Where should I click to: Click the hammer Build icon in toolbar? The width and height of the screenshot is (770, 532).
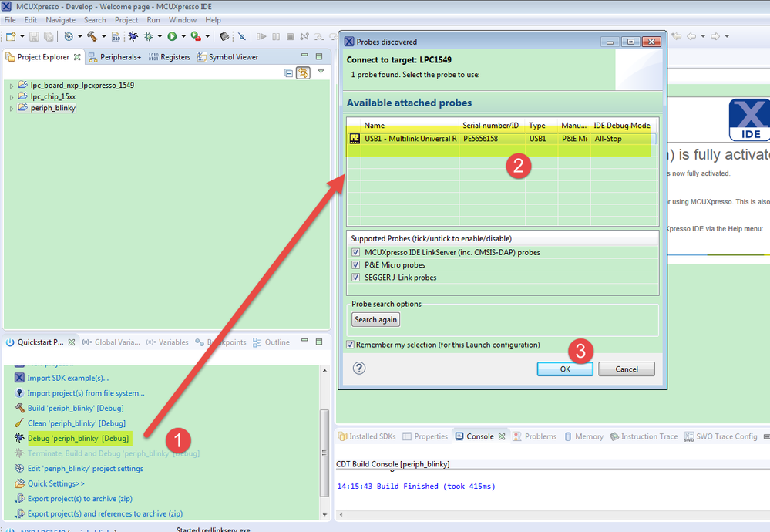point(92,36)
